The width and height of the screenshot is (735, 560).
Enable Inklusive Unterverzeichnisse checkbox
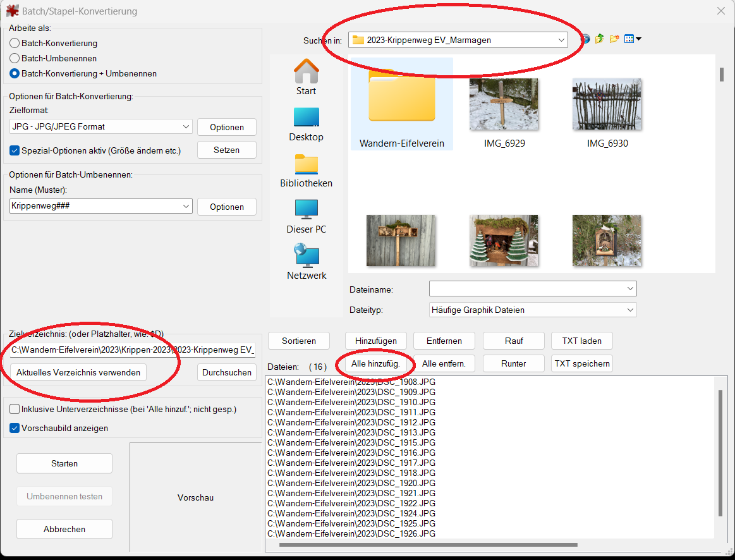pos(15,410)
